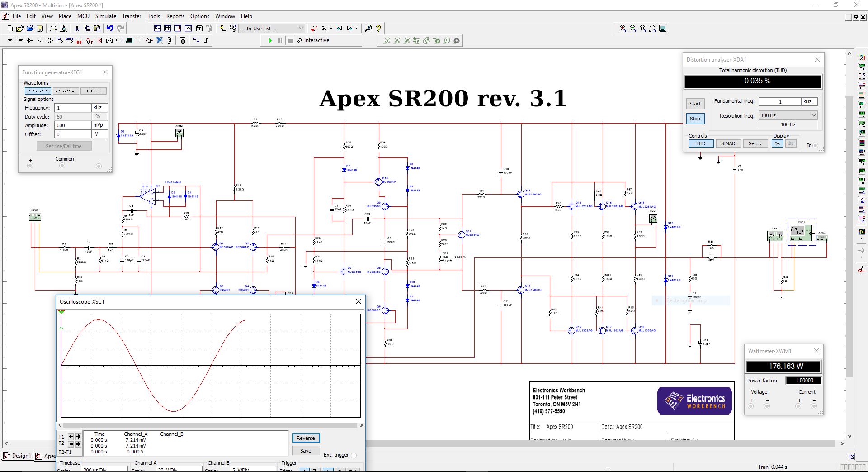This screenshot has height=472, width=868.
Task: Click the schematic vertical scrollbar
Action: 849,235
